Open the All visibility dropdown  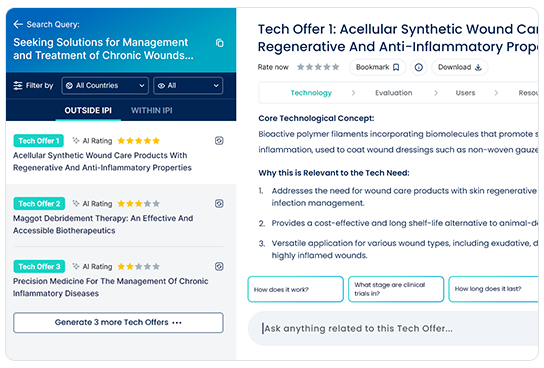[188, 86]
